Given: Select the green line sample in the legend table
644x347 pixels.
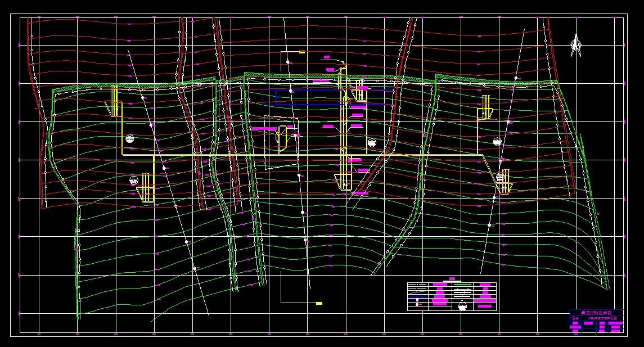Looking at the screenshot, I should (x=462, y=285).
